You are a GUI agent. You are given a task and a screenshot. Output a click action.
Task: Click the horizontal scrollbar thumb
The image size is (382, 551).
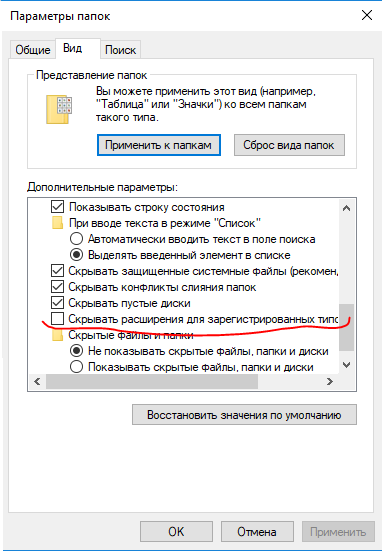tap(152, 381)
